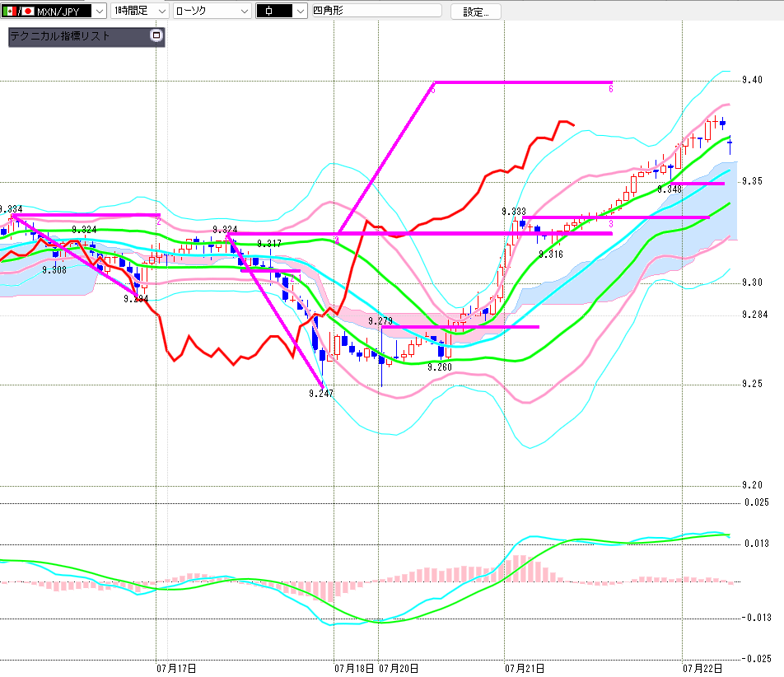Screen dimensions: 784x677
Task: Click the 07月17日 date marker
Action: (x=176, y=668)
